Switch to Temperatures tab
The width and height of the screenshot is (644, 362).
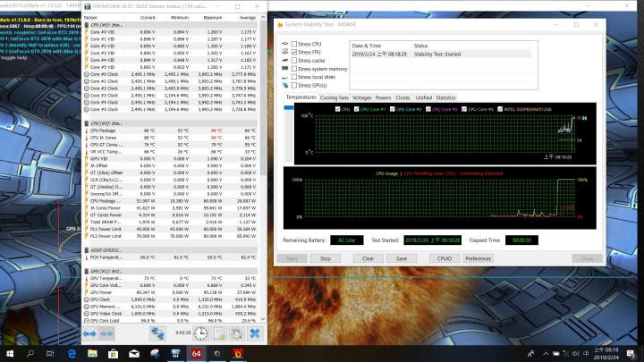[x=301, y=97]
